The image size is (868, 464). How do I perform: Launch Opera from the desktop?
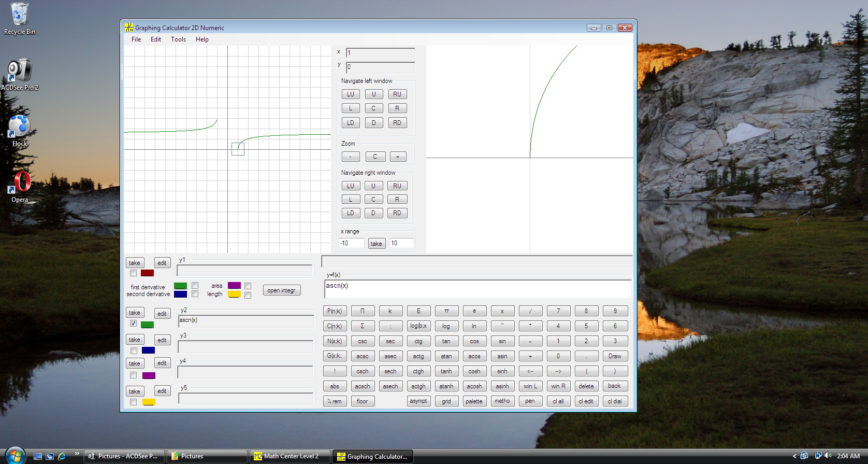[20, 187]
